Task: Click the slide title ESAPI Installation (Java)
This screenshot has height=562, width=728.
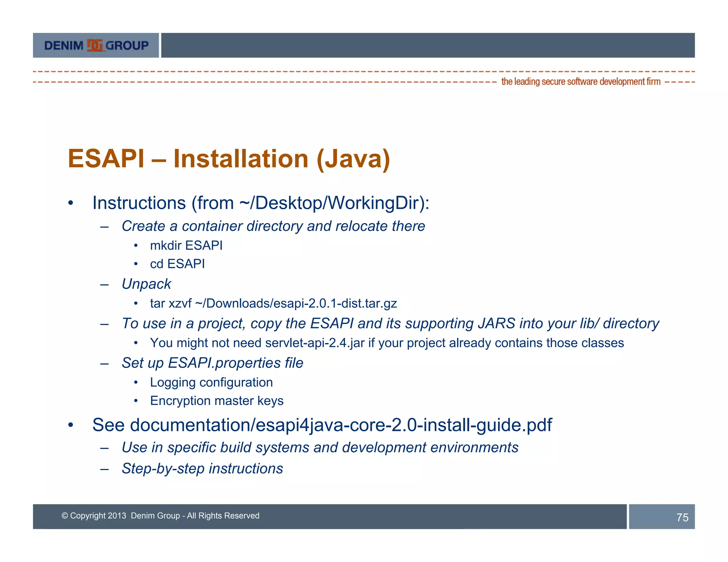Action: pyautogui.click(x=229, y=158)
